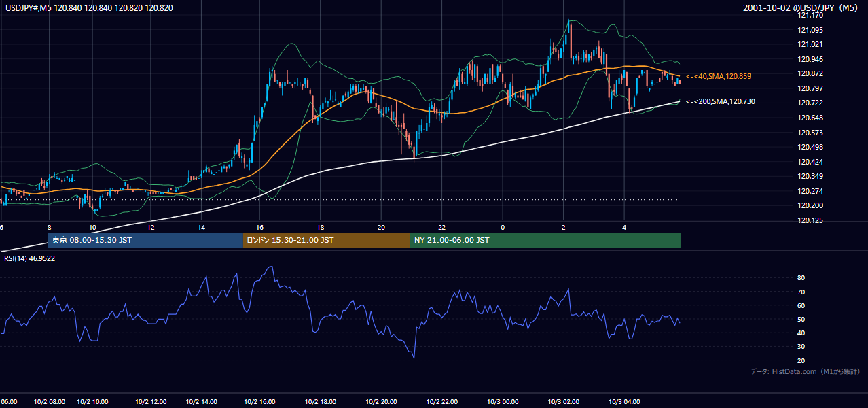
Task: Click the 10/2 22:00 time axis label
Action: (441, 401)
